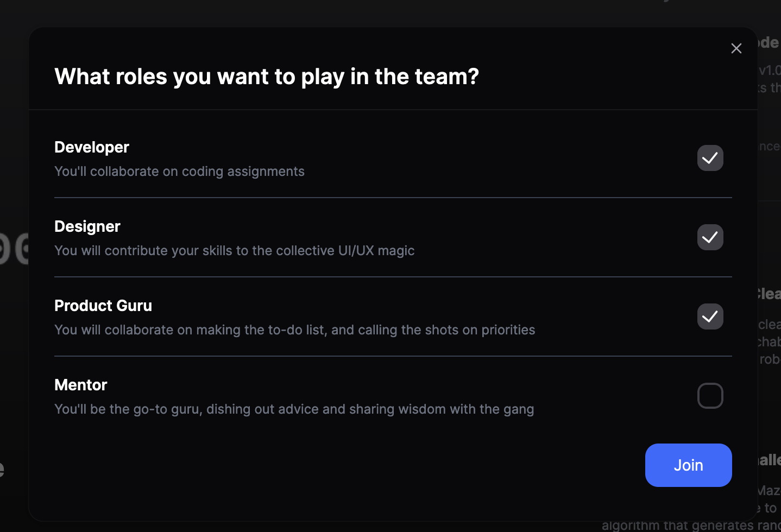781x532 pixels.
Task: Click the go-to guru advice description
Action: click(294, 409)
